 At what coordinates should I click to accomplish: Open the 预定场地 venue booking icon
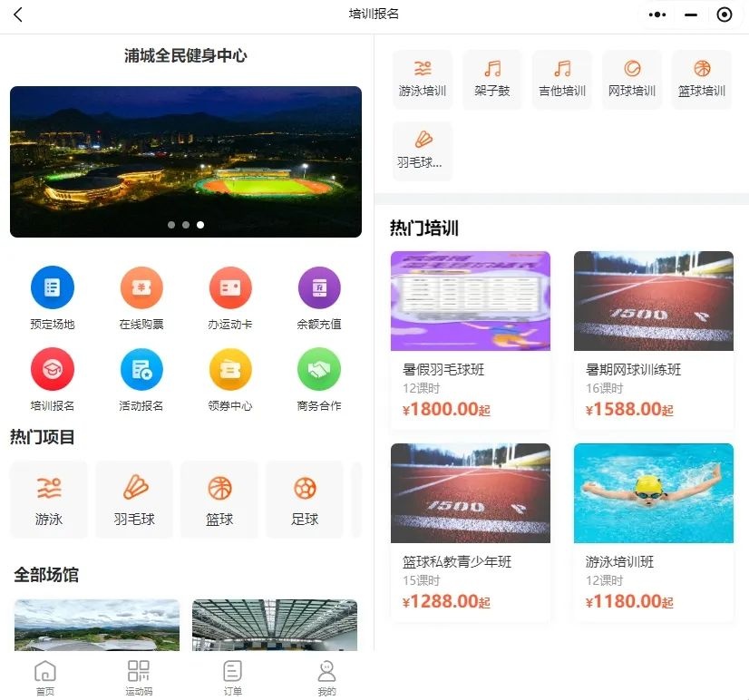tap(53, 287)
